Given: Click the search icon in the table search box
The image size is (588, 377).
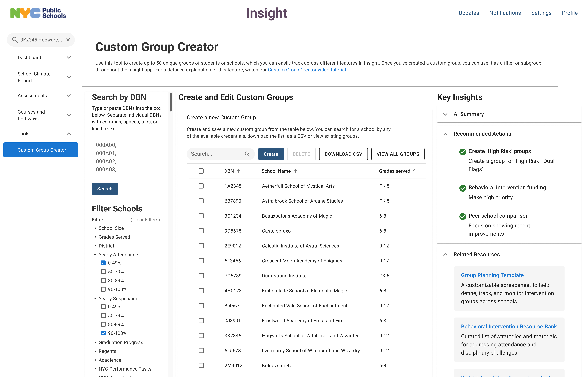Looking at the screenshot, I should [x=247, y=154].
